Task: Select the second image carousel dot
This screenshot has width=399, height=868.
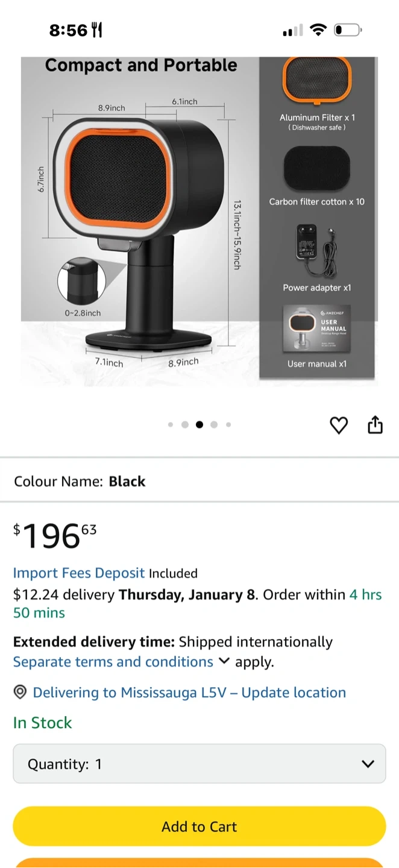Action: [x=185, y=425]
